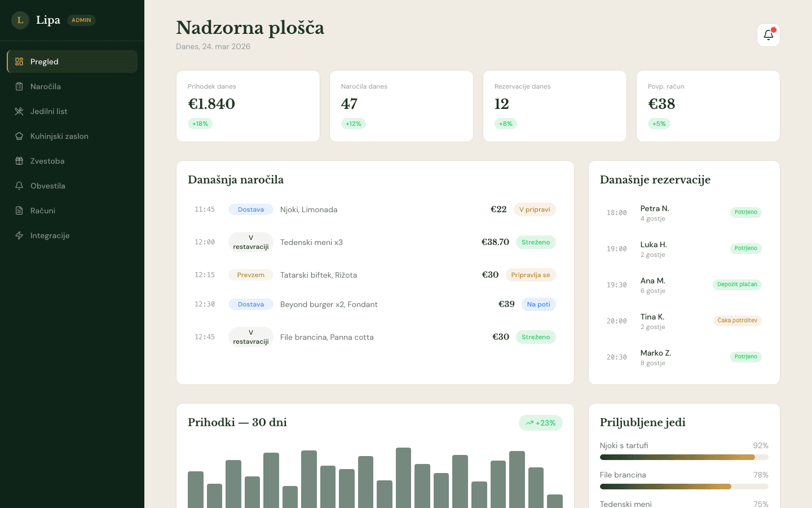Click the trend arrow icon in +23% badge
The height and width of the screenshot is (508, 812).
pos(529,423)
